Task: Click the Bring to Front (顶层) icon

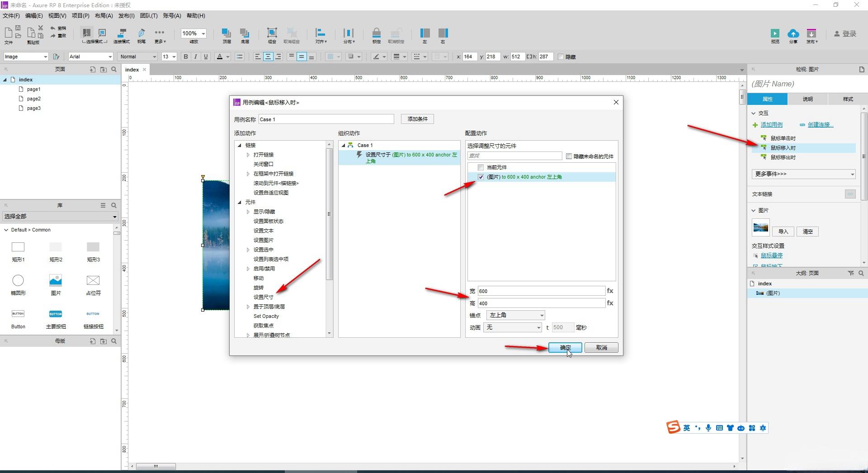Action: (226, 33)
